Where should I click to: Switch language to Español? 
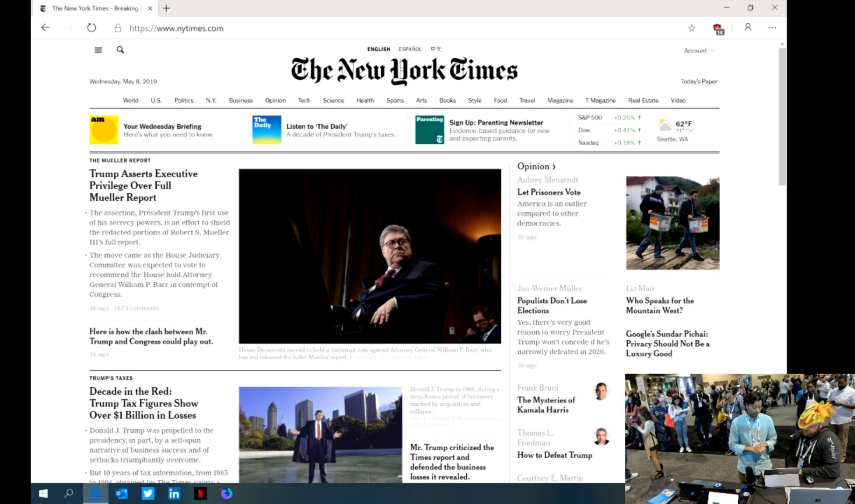pyautogui.click(x=410, y=49)
